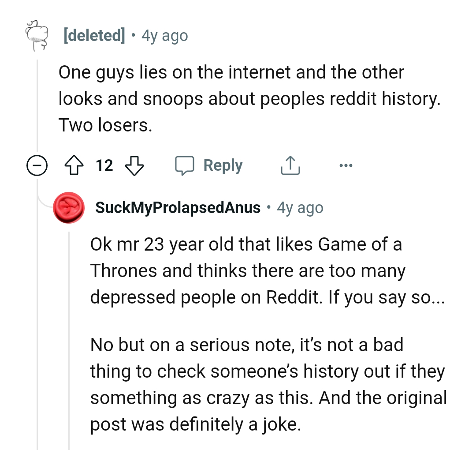Viewport: 476px width, 450px height.
Task: Collapse top comment via its vertical thread line
Action: pos(37,106)
